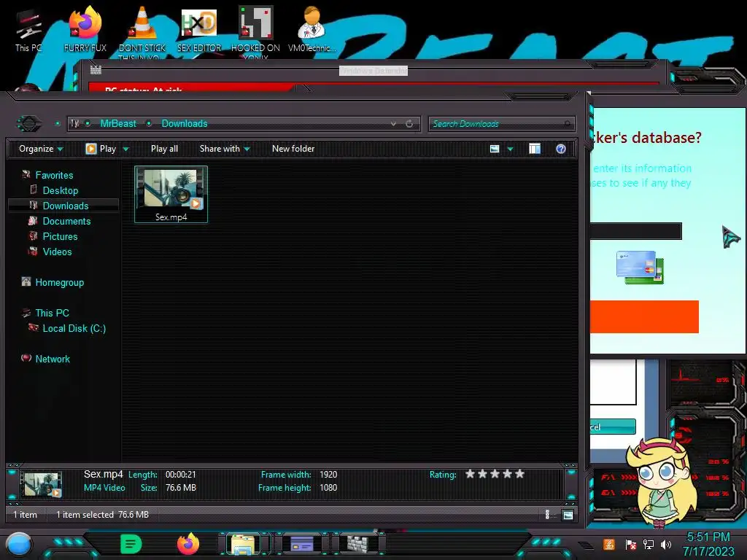Click credit cards icon in database window
This screenshot has height=560, width=747.
(640, 268)
